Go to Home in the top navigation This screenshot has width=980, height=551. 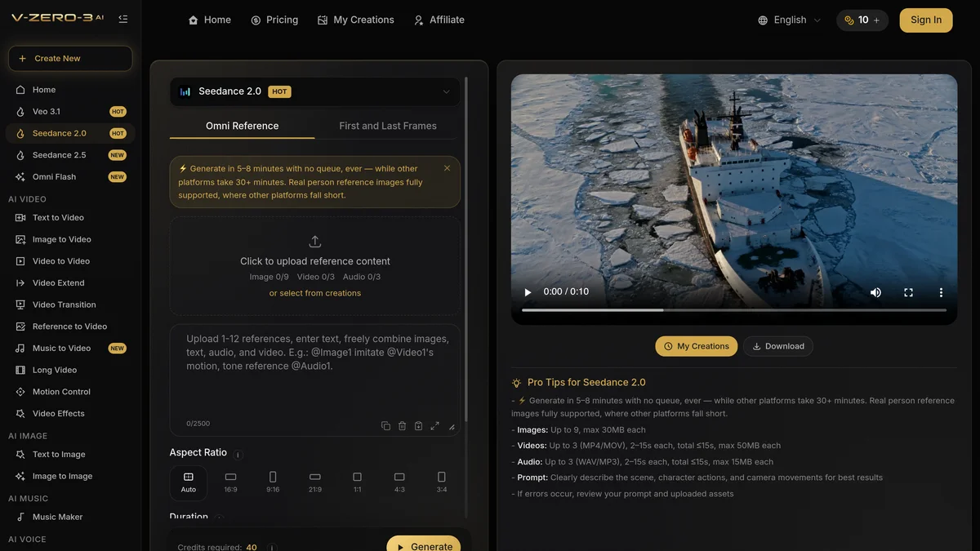(210, 20)
